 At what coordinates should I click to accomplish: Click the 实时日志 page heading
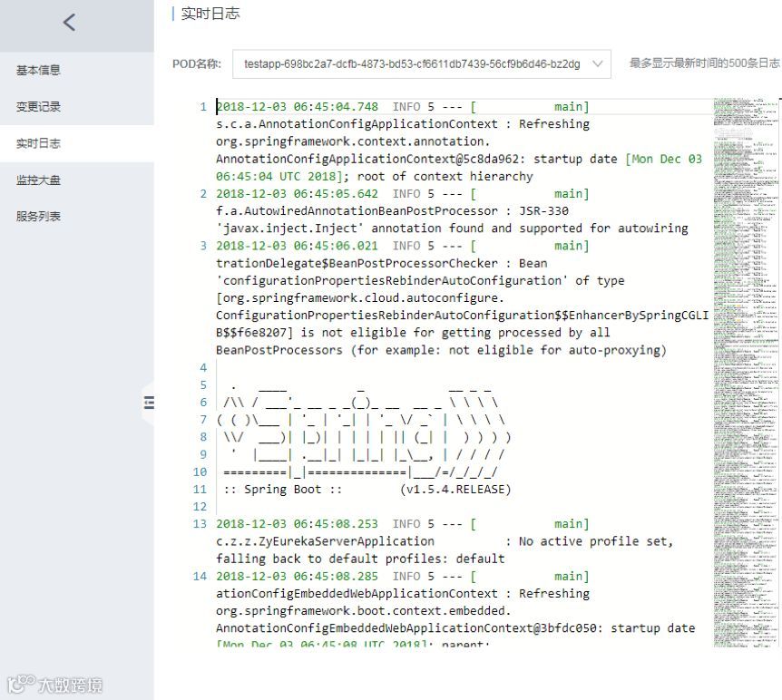pos(210,14)
